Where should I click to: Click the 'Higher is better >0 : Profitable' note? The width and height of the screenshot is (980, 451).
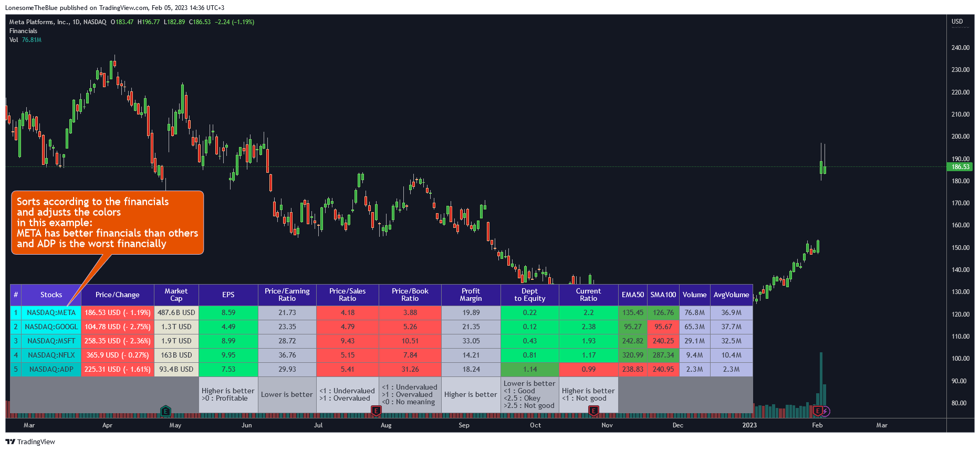[228, 395]
